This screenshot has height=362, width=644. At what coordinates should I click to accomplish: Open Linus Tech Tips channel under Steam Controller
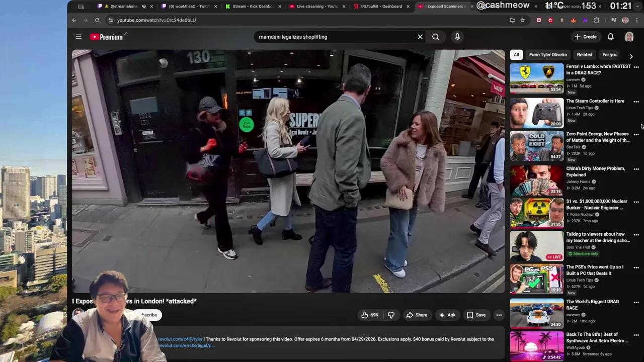pos(580,108)
